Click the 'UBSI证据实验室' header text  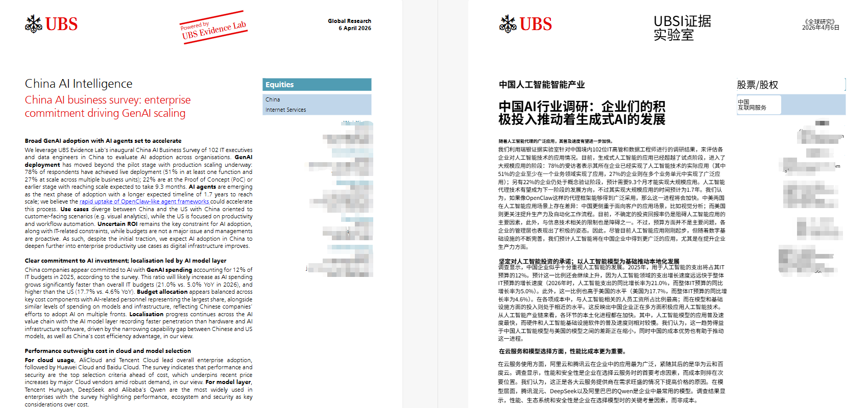[682, 28]
